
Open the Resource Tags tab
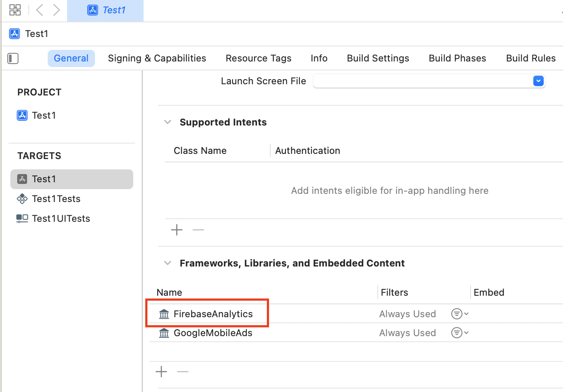(x=258, y=58)
